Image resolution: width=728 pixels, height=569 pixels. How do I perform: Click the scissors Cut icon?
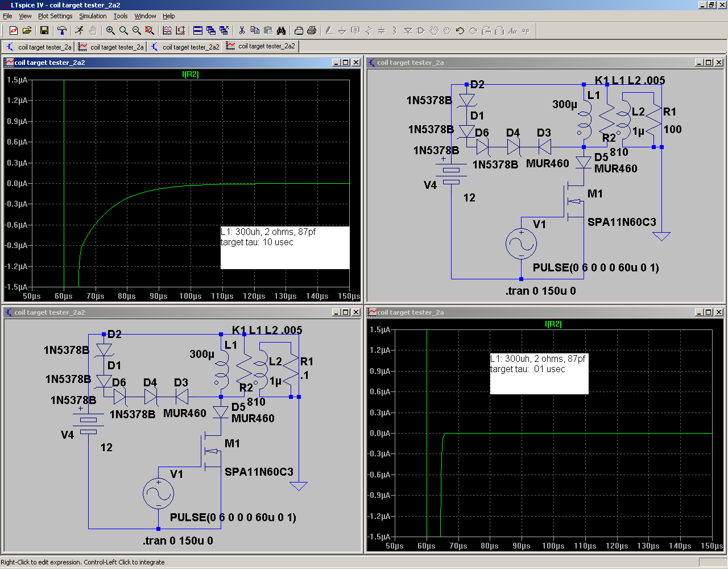242,31
